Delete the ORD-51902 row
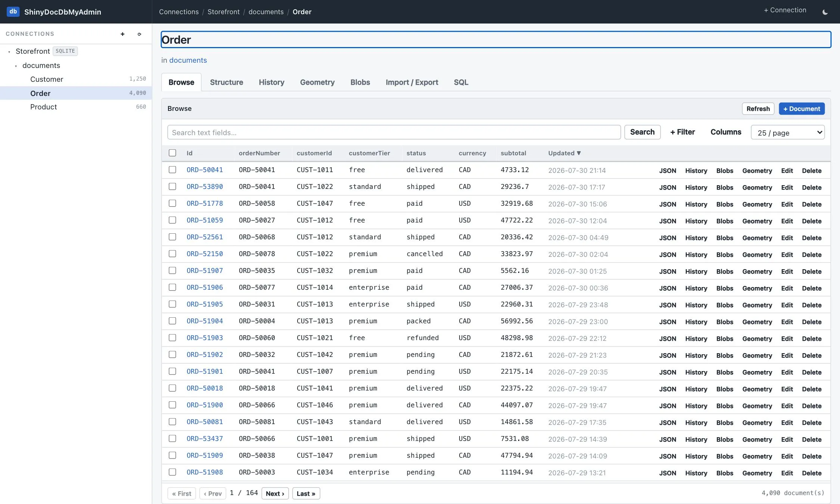 (x=812, y=355)
